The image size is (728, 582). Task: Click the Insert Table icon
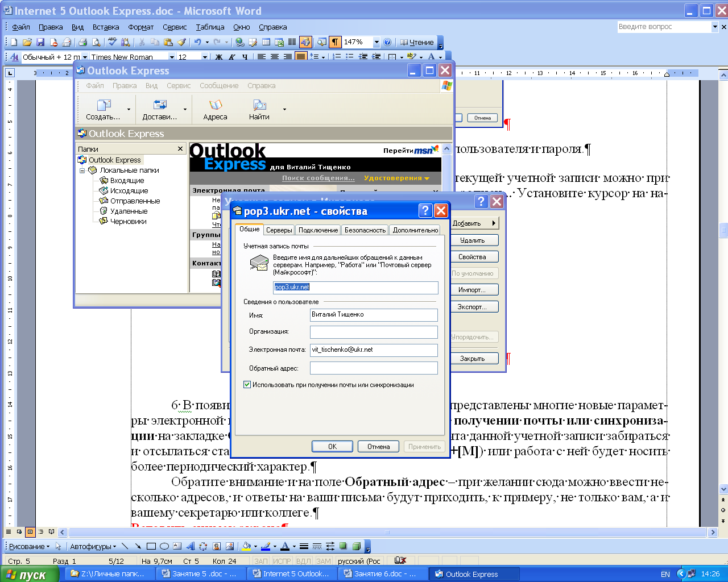(x=266, y=42)
